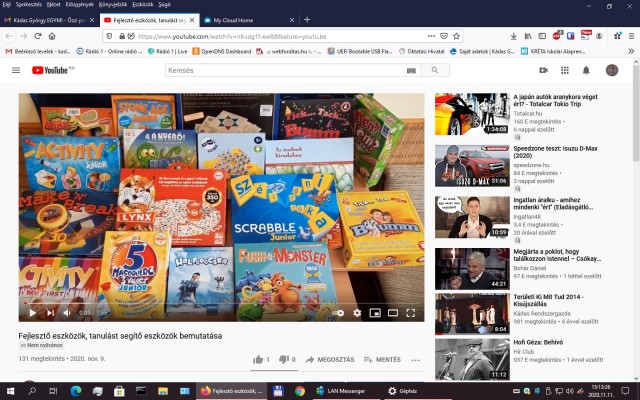Open YouTube guide hamburger menu

[16, 70]
